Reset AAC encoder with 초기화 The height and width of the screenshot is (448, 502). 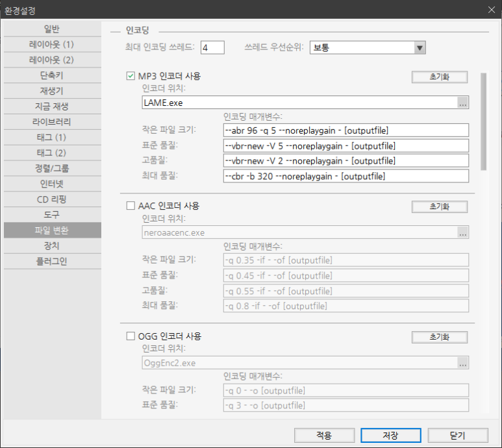point(440,206)
